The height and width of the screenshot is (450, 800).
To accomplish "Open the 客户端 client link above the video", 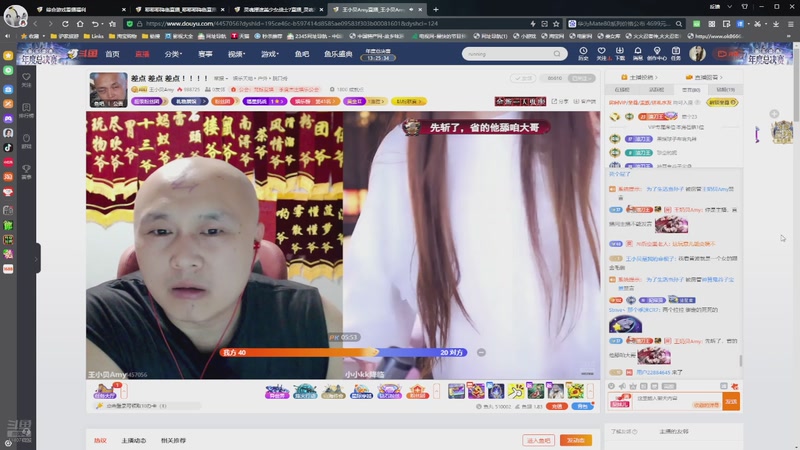I will pyautogui.click(x=585, y=102).
